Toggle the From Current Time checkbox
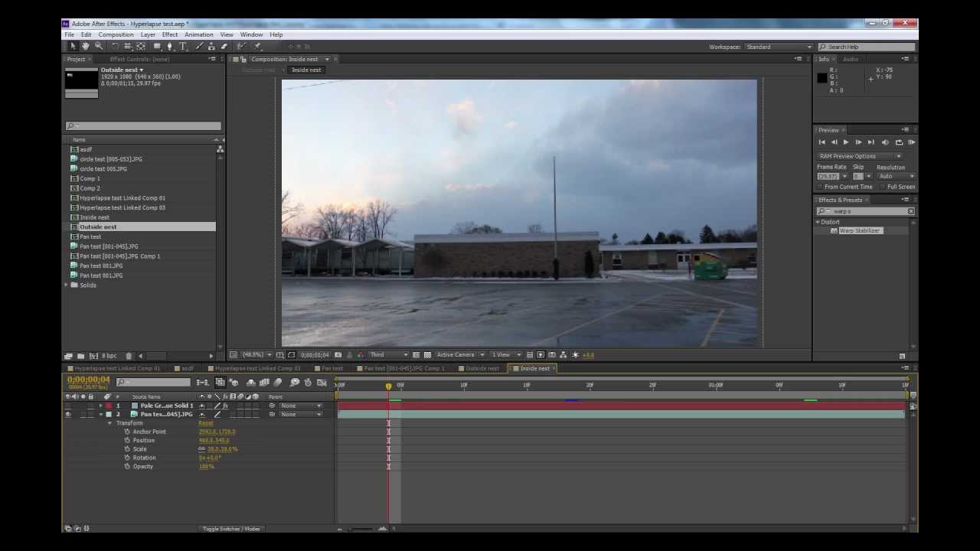This screenshot has width=980, height=551. [x=821, y=187]
